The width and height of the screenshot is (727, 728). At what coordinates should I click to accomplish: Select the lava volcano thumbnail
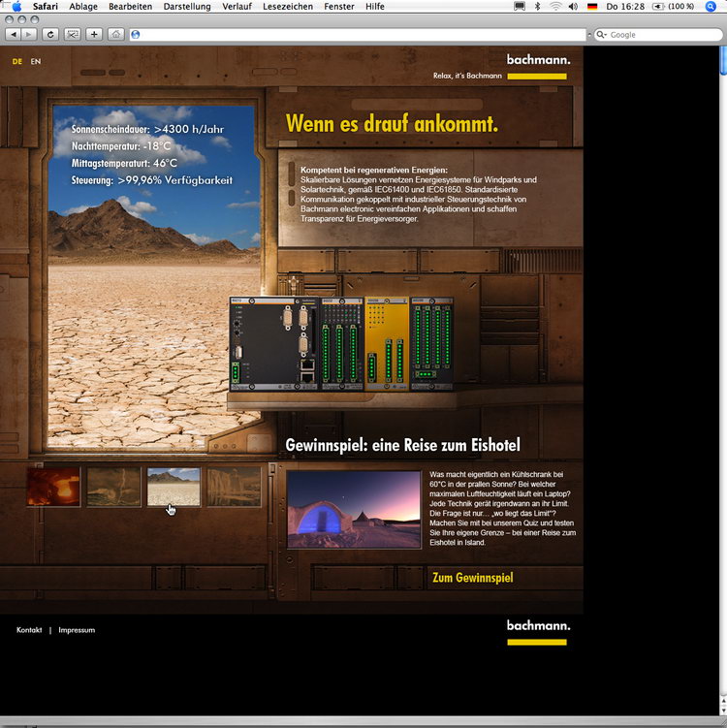coord(53,487)
